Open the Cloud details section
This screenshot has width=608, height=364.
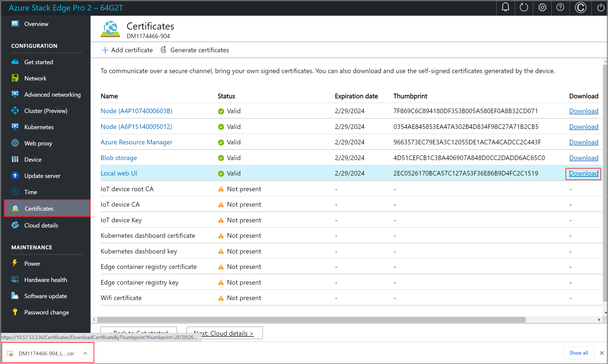(x=41, y=225)
